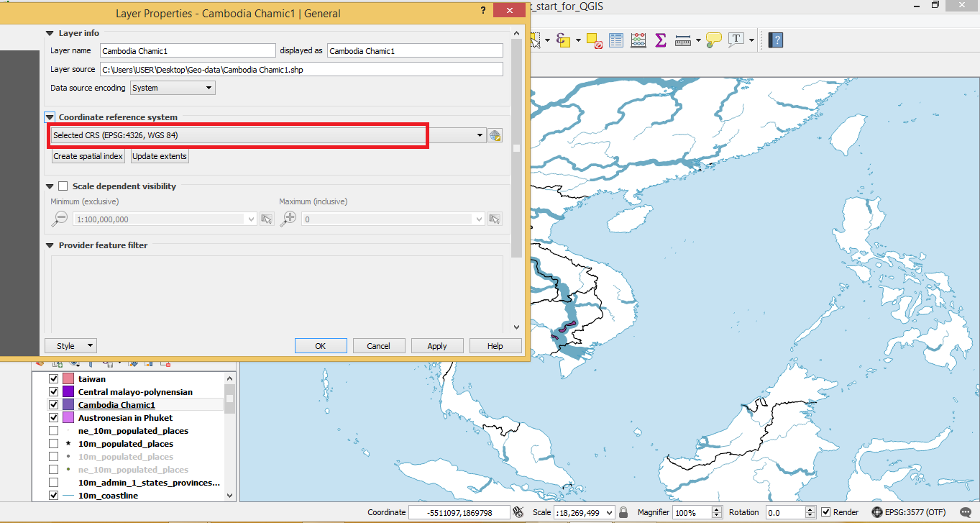Select the 10m_coastline layer name
Screen dimensions: 980x523
(x=108, y=496)
